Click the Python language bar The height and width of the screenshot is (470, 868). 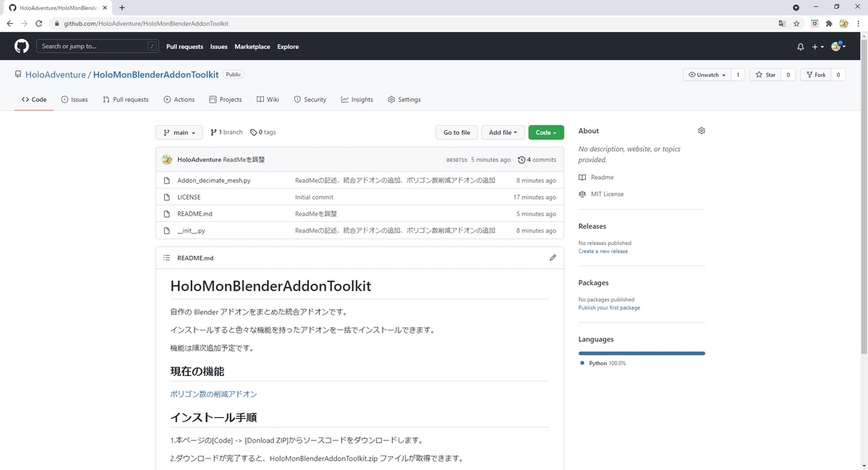pyautogui.click(x=642, y=353)
